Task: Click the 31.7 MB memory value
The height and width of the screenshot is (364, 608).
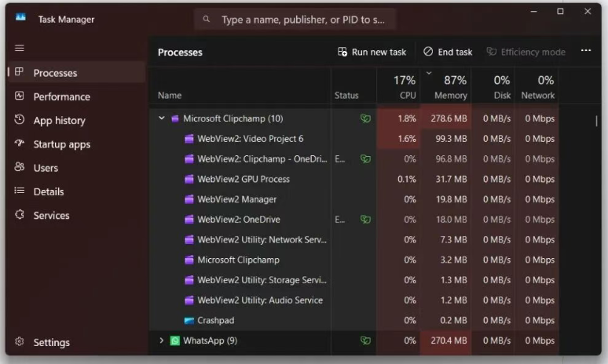Action: click(451, 179)
